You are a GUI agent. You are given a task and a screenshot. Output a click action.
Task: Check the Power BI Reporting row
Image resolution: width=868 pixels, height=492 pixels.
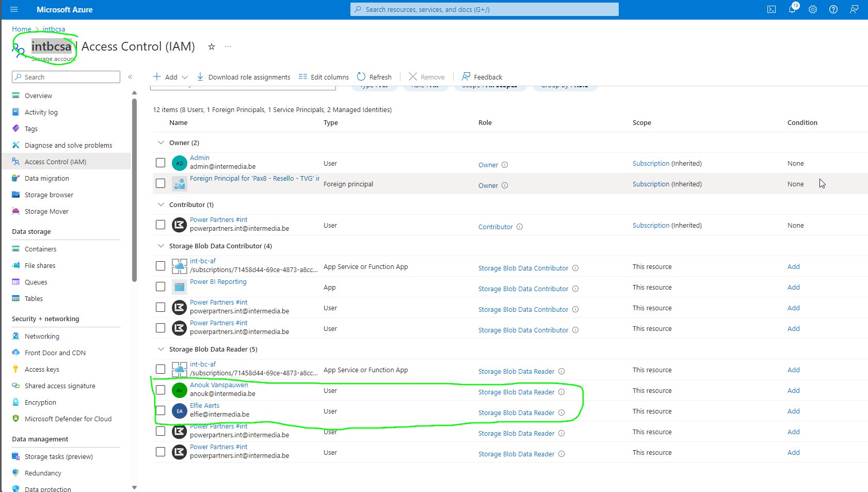pos(160,287)
